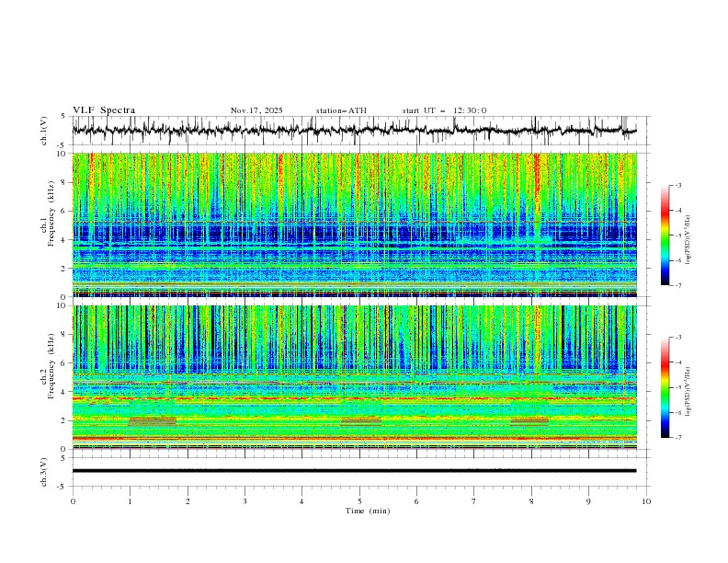Viewport: 728px width, 563px height.
Task: Click the gray band near minute 8 in ch.2
Action: pyautogui.click(x=529, y=421)
